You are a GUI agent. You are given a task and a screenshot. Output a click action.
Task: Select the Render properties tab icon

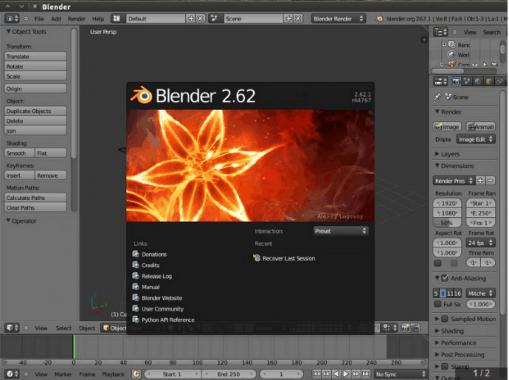456,81
